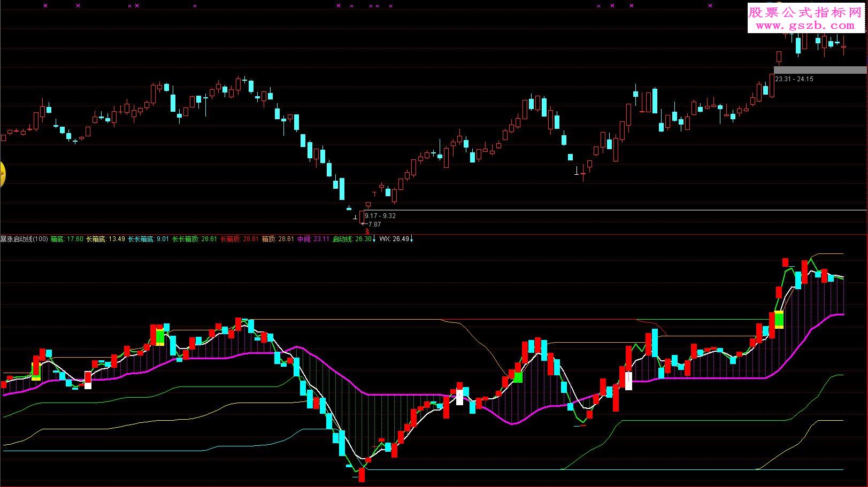The height and width of the screenshot is (487, 868).
Task: Select the magenta 中间: 23.11 value
Action: (x=313, y=239)
